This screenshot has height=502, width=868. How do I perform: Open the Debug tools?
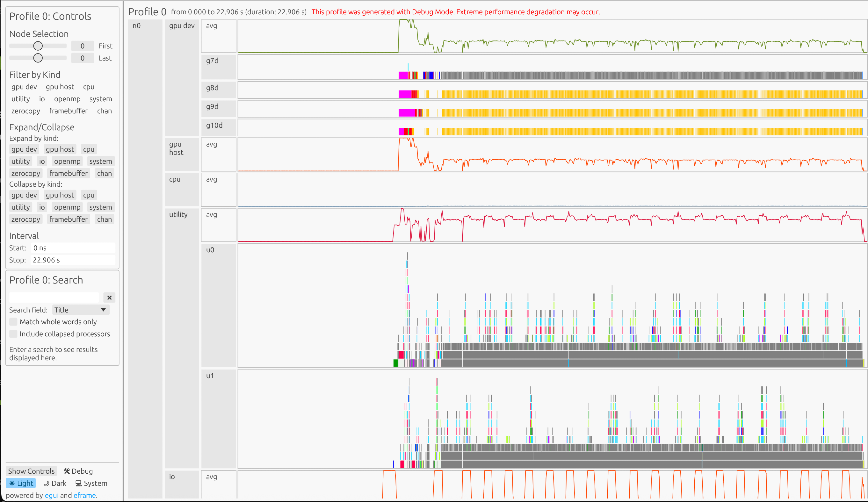(x=78, y=471)
